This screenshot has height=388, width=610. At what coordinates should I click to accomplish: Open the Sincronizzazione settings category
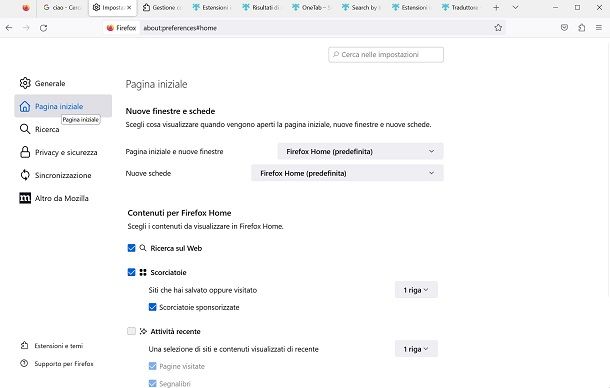63,175
